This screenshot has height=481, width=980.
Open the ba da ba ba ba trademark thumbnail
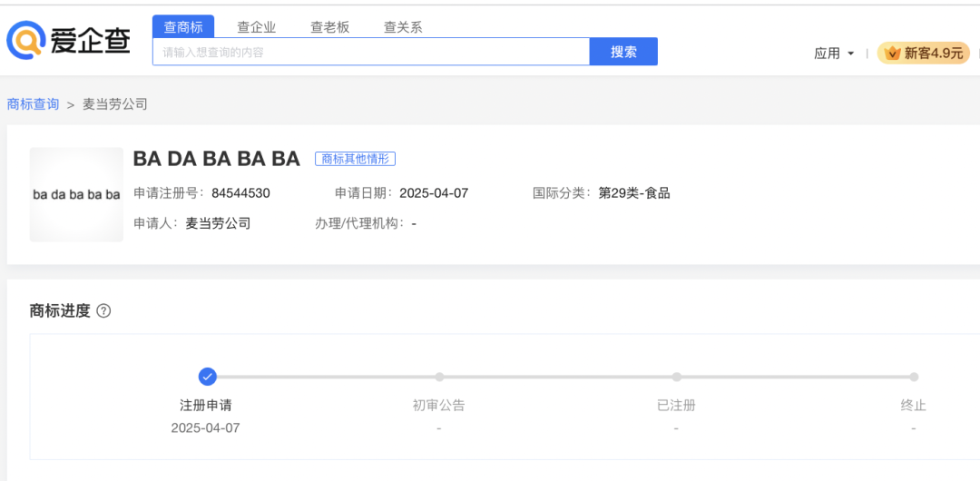click(x=76, y=194)
